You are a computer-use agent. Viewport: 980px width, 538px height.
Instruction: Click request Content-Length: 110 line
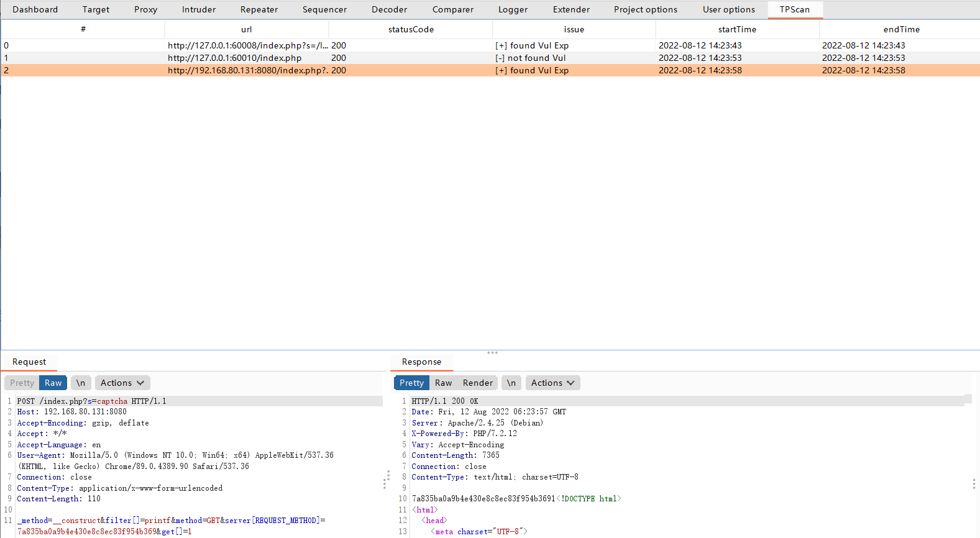[58, 499]
